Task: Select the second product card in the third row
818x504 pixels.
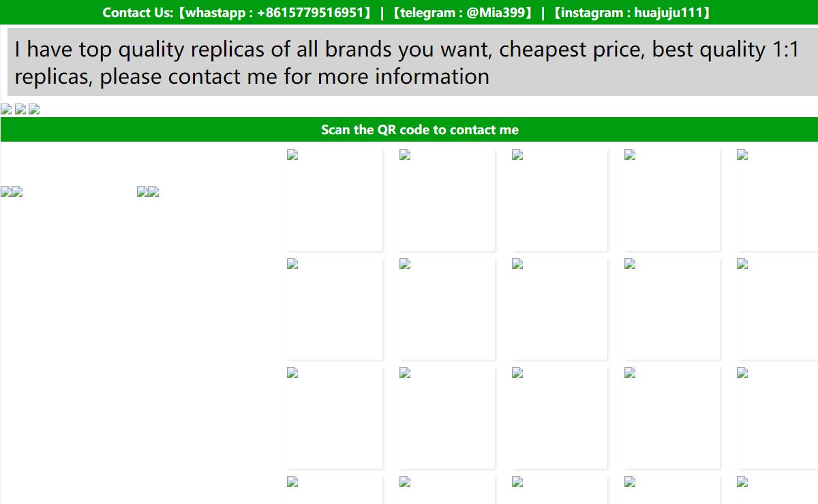Action: (446, 417)
